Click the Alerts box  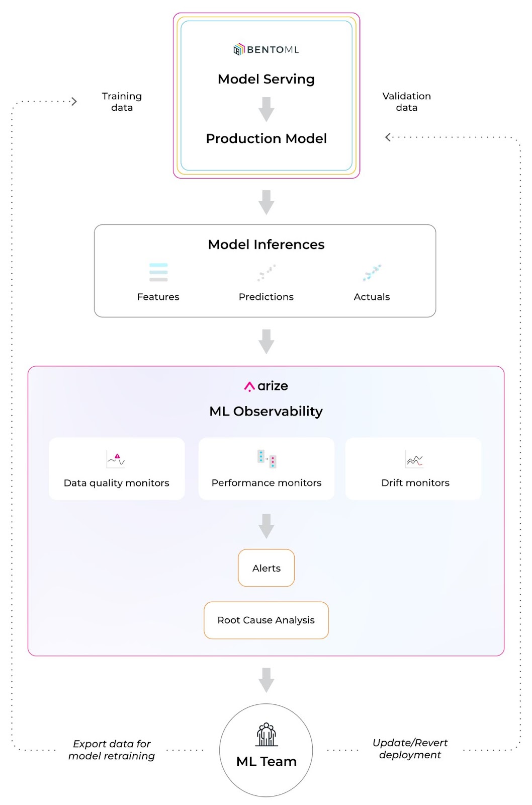click(x=266, y=568)
